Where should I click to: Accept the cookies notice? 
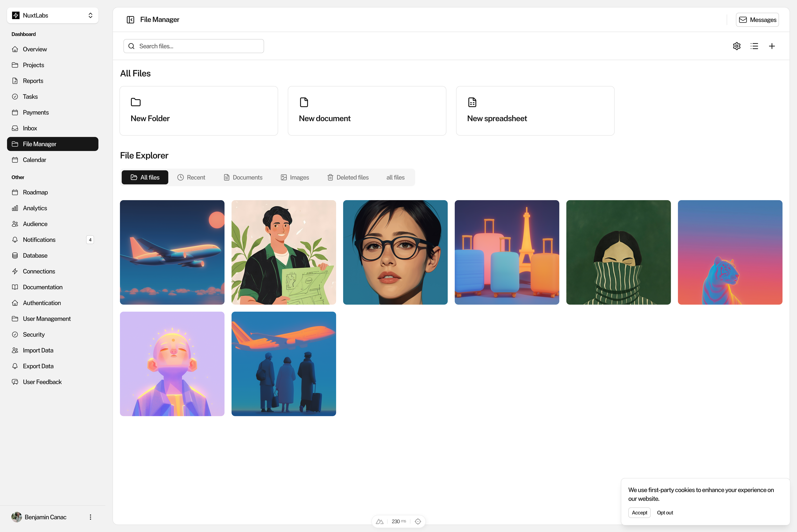(x=639, y=513)
